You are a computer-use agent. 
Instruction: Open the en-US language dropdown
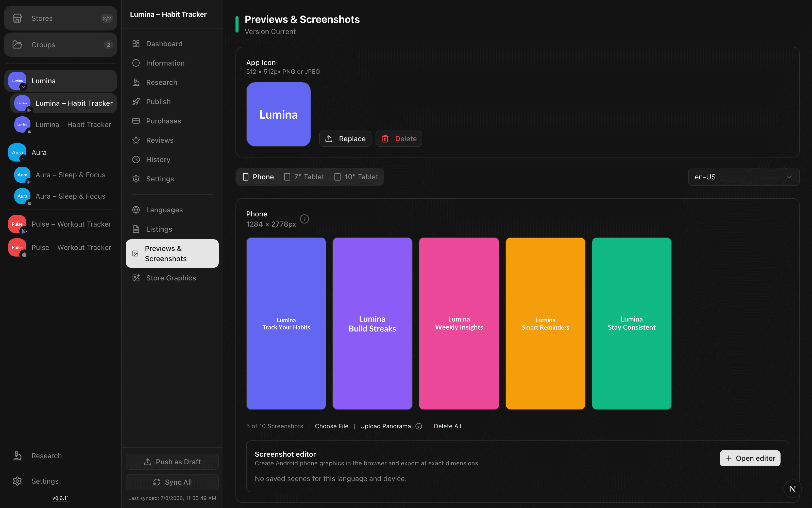(743, 177)
